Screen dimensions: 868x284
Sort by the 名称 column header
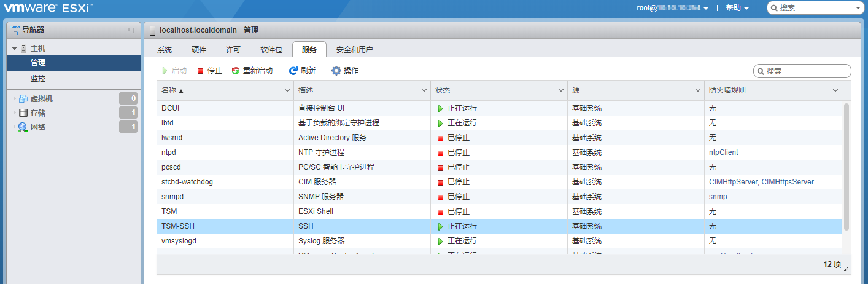(225, 90)
